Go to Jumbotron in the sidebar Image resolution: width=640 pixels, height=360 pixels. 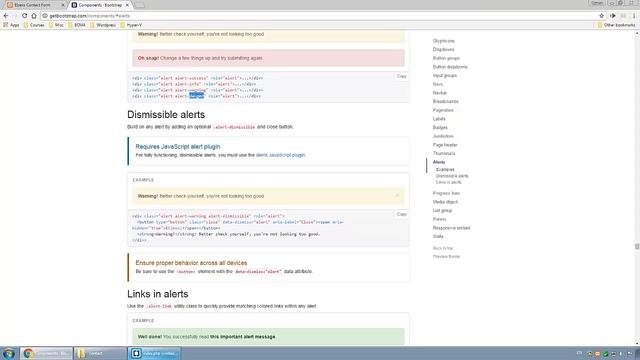pos(443,136)
